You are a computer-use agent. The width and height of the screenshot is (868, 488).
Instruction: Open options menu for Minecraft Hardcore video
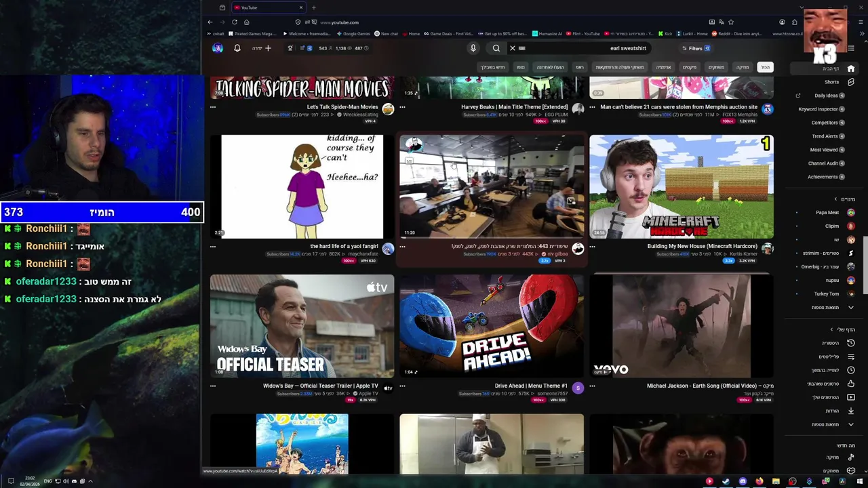(x=592, y=247)
